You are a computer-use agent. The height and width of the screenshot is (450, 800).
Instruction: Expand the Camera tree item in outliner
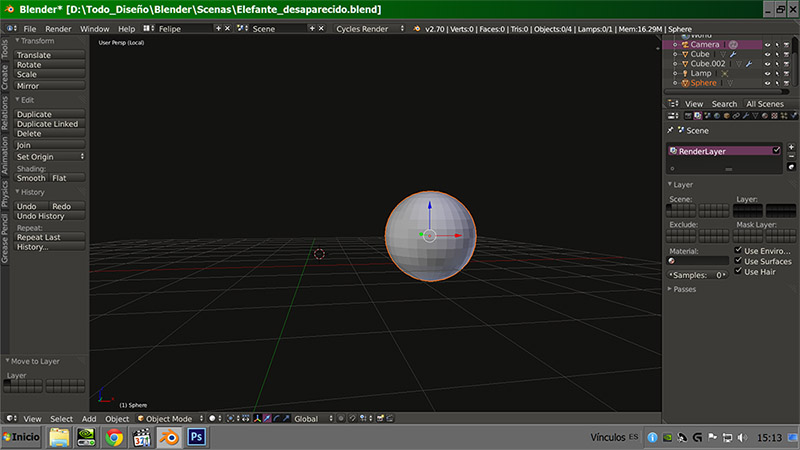click(x=675, y=45)
